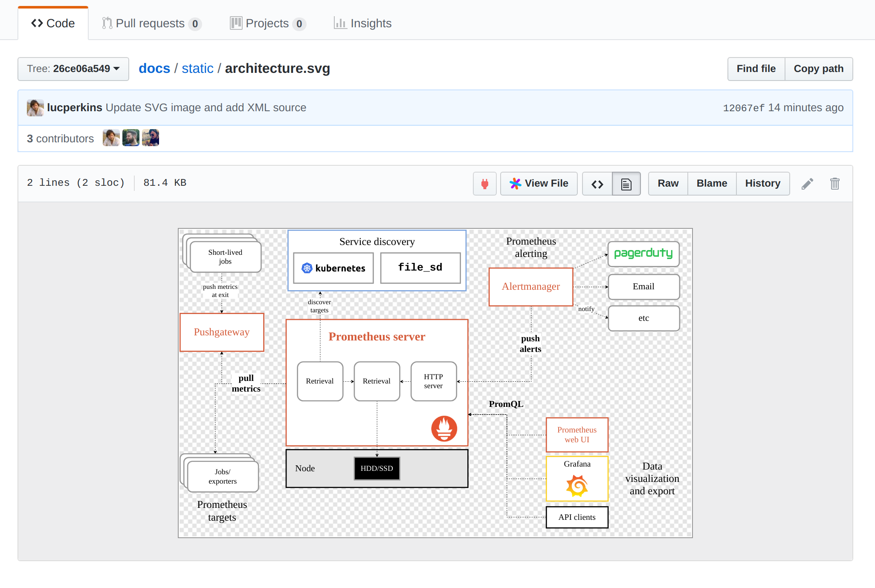Click the red plug extension icon

point(484,184)
